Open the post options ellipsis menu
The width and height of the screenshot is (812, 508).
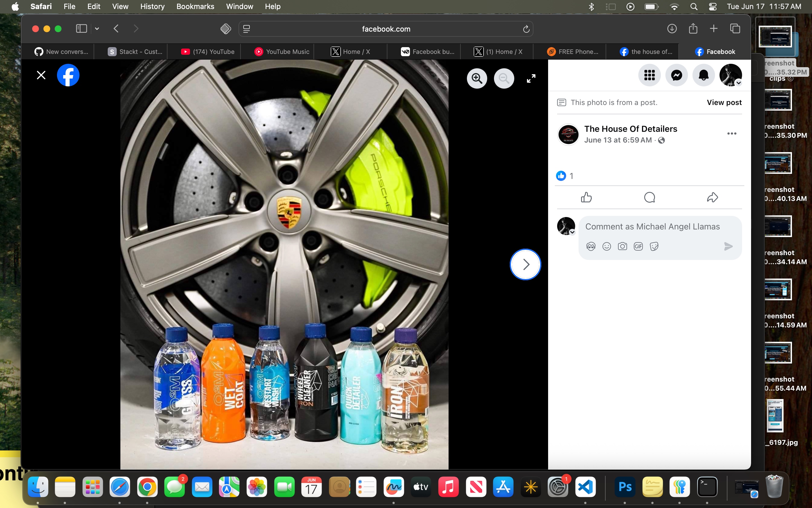pos(732,134)
